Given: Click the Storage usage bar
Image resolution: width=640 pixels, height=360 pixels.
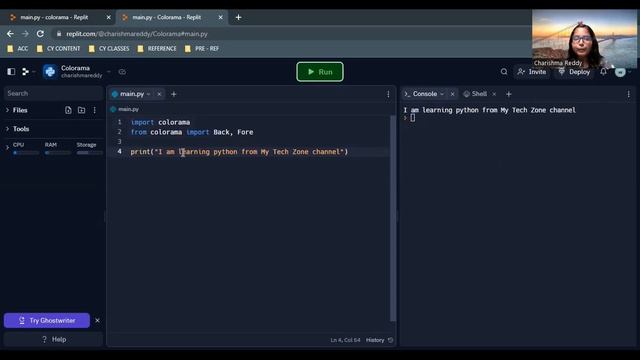Looking at the screenshot, I should (x=89, y=153).
